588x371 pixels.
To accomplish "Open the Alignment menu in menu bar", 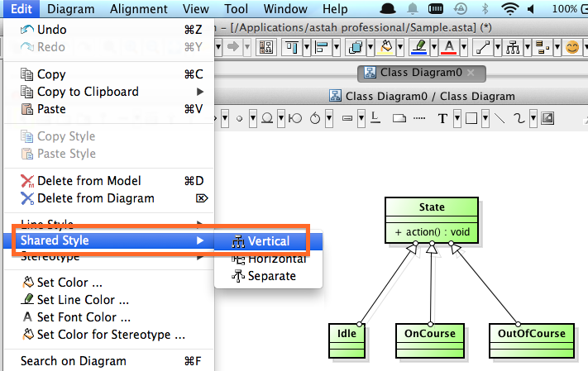I will click(139, 9).
